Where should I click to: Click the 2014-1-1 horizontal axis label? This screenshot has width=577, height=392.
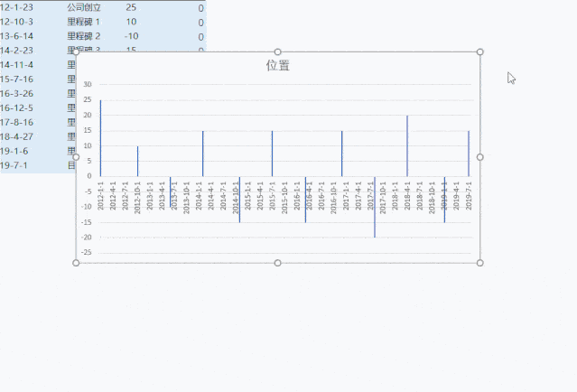(x=199, y=195)
